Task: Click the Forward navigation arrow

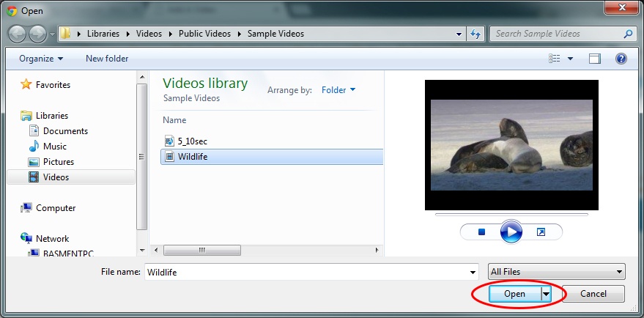Action: click(38, 34)
